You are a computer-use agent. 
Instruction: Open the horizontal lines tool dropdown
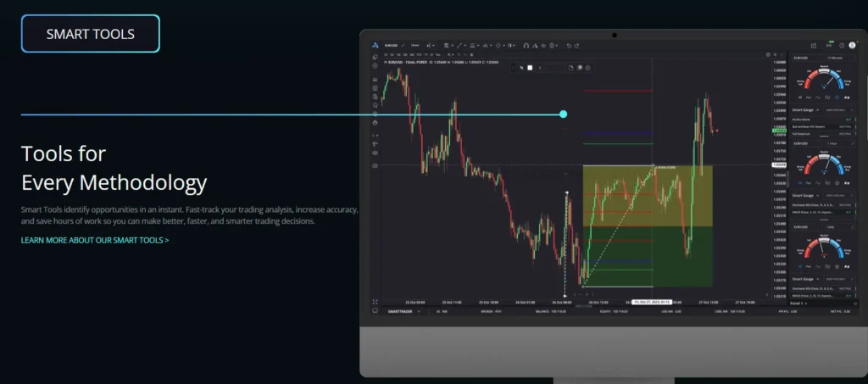(475, 46)
